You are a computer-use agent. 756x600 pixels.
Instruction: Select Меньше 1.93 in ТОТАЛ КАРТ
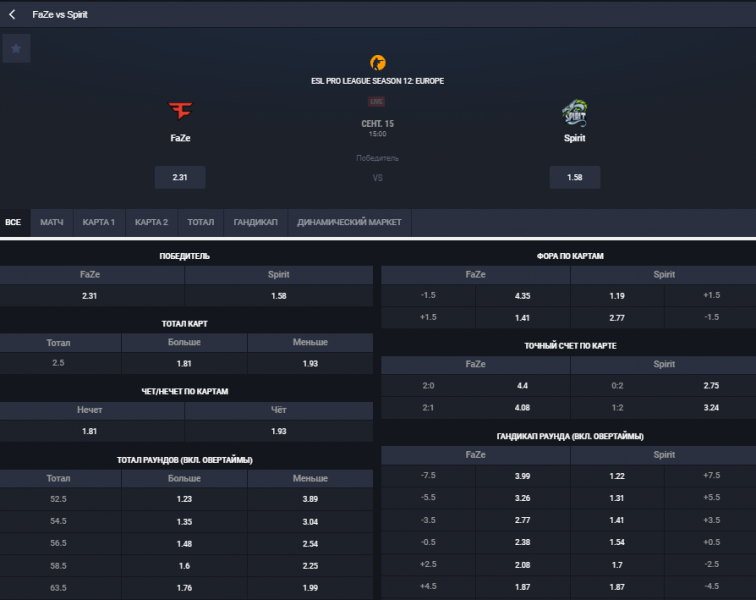(310, 363)
